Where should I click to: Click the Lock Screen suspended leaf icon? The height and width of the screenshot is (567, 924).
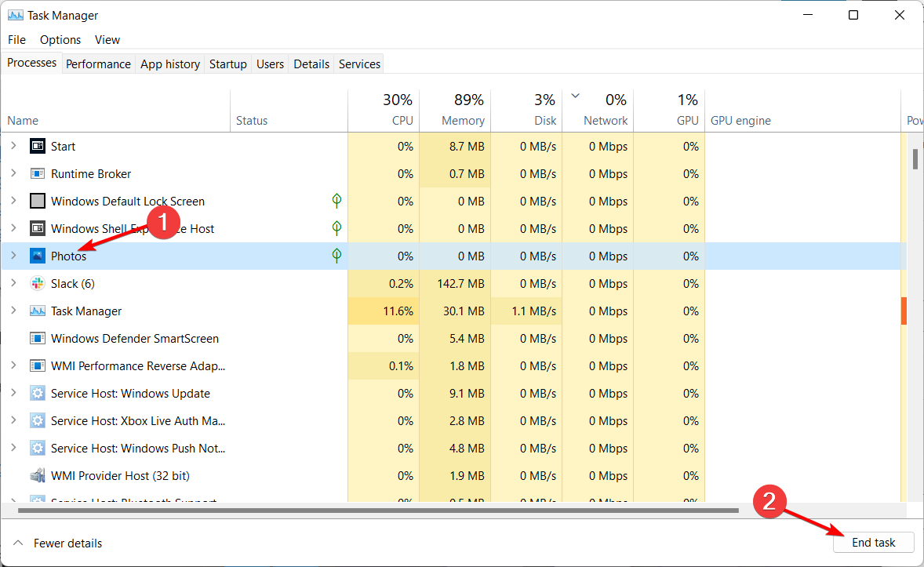click(x=336, y=201)
